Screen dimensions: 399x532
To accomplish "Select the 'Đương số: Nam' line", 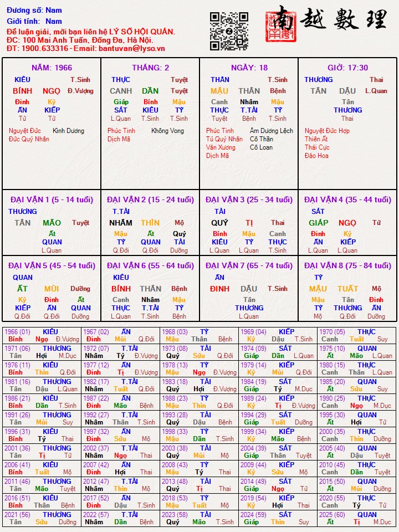I will click(x=34, y=10).
